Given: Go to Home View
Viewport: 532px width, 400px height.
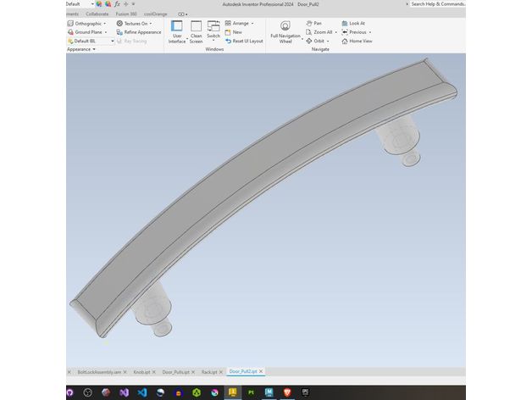Looking at the screenshot, I should pos(356,41).
